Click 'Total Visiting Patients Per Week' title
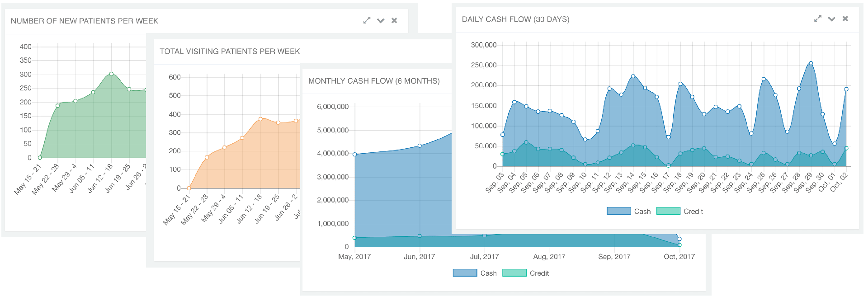 pyautogui.click(x=230, y=52)
